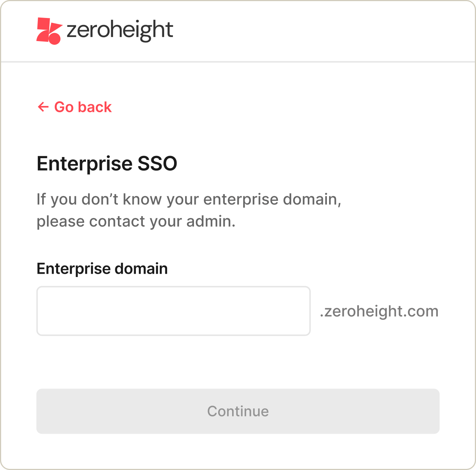Focus the Enterprise domain input field

pyautogui.click(x=173, y=311)
